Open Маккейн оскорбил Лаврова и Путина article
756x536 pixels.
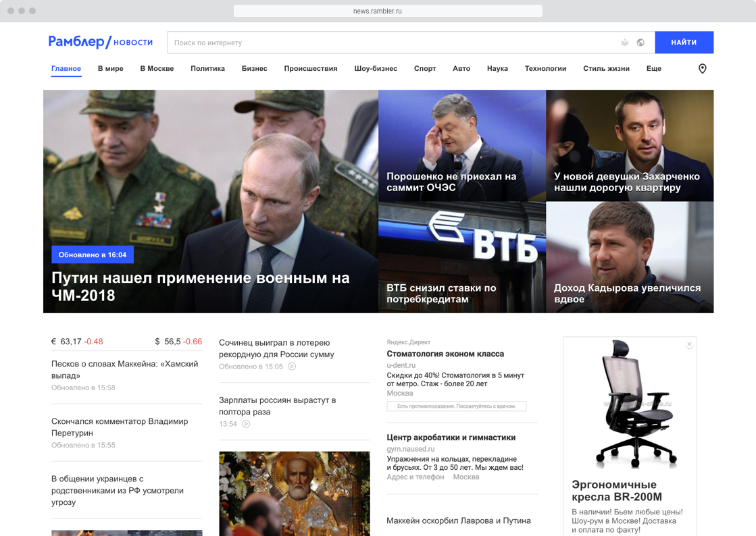[x=459, y=520]
